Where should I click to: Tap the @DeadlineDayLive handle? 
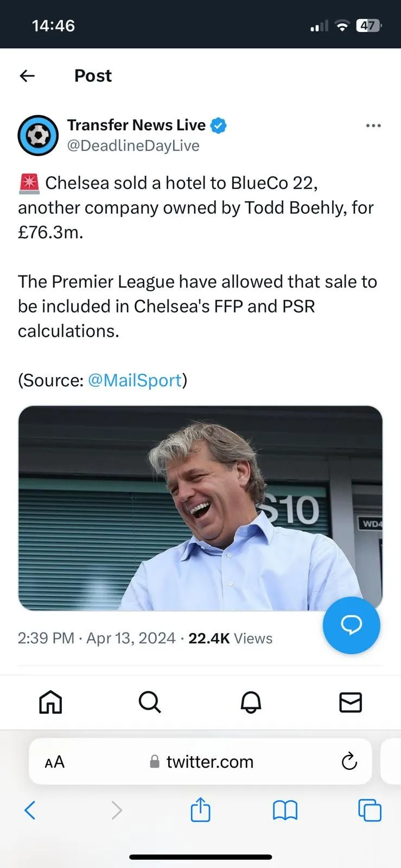(x=133, y=146)
